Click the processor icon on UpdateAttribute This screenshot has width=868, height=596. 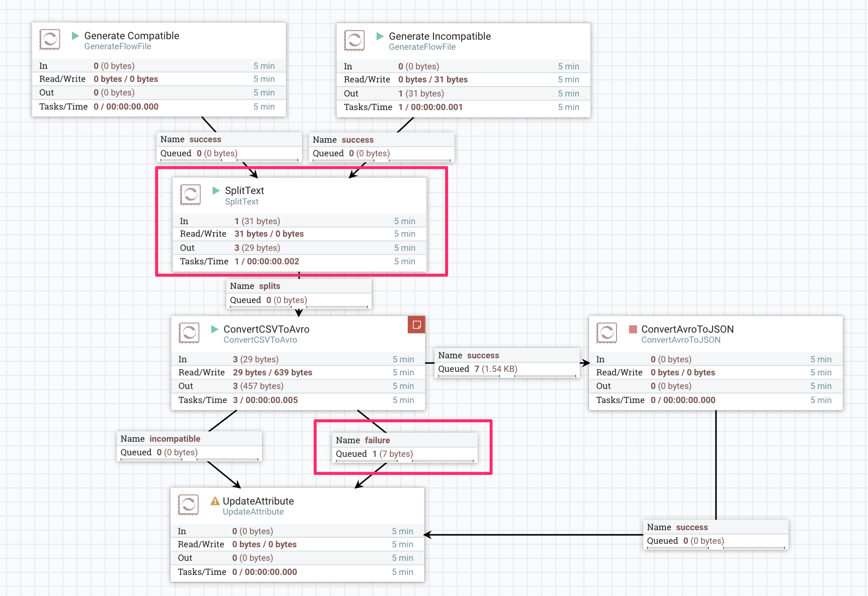click(x=188, y=505)
